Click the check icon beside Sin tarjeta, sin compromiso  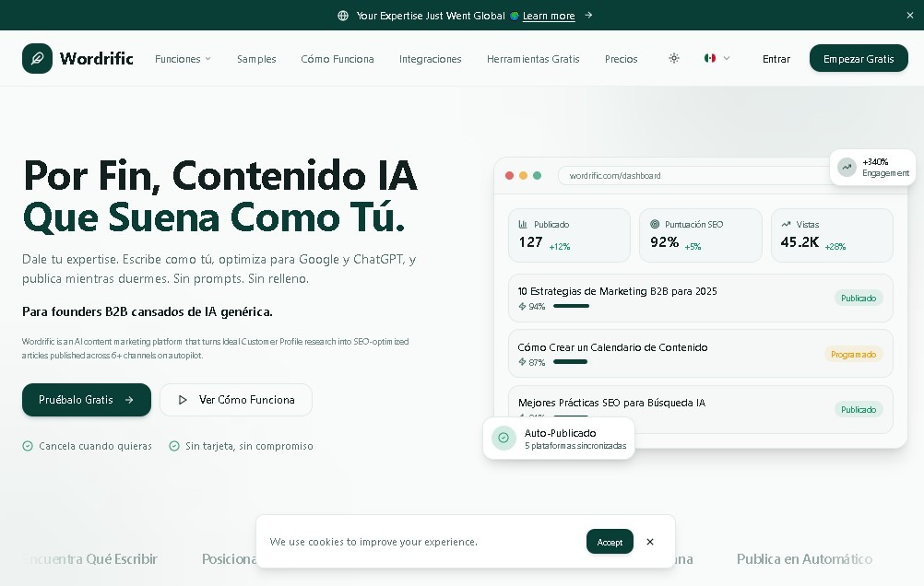pyautogui.click(x=174, y=446)
